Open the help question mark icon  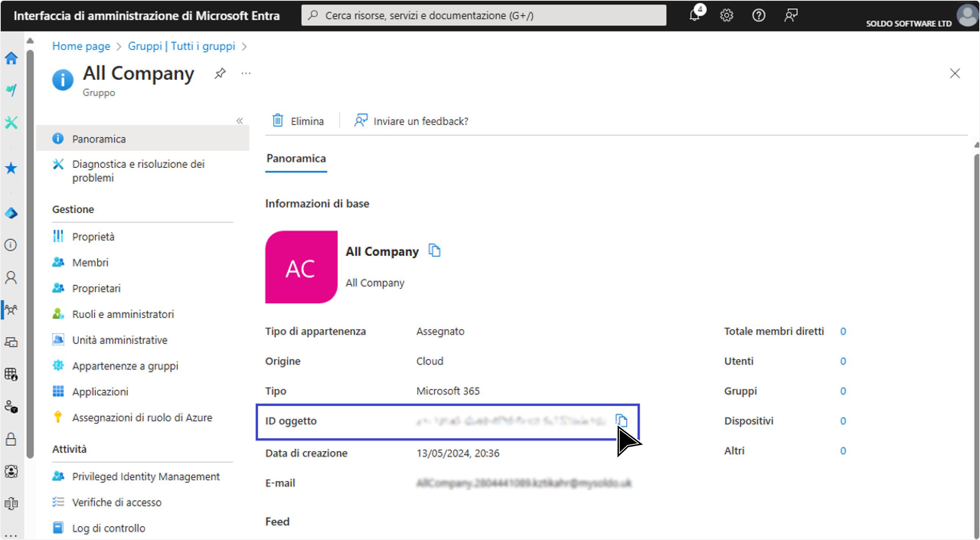tap(758, 15)
